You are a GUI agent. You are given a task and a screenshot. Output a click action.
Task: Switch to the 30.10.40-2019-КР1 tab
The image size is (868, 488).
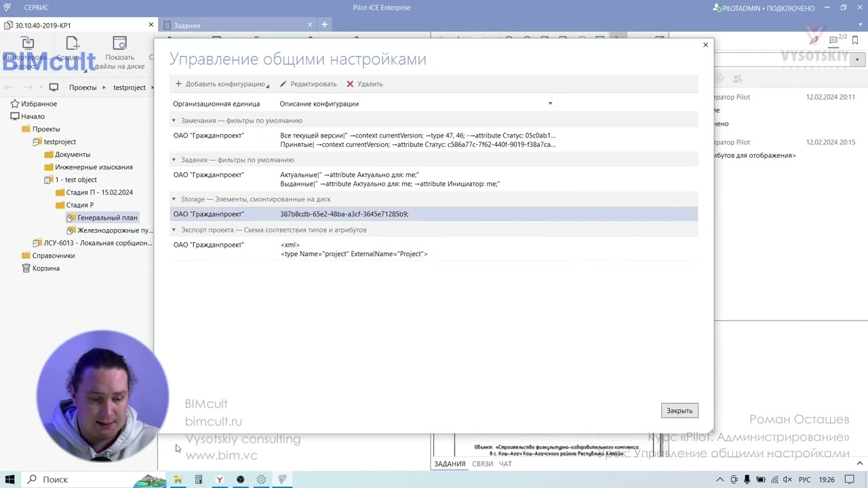click(x=43, y=25)
